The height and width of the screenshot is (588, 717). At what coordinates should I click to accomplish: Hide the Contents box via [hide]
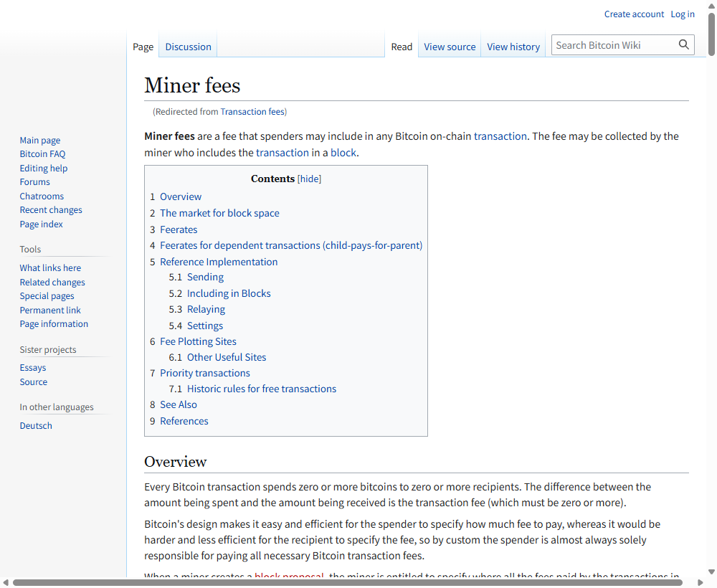point(309,179)
